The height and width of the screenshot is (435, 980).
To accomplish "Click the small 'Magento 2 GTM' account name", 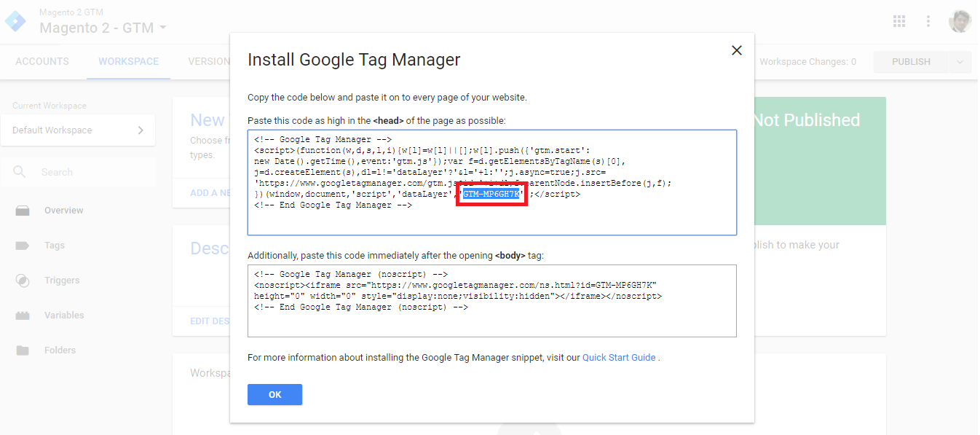I will tap(71, 12).
